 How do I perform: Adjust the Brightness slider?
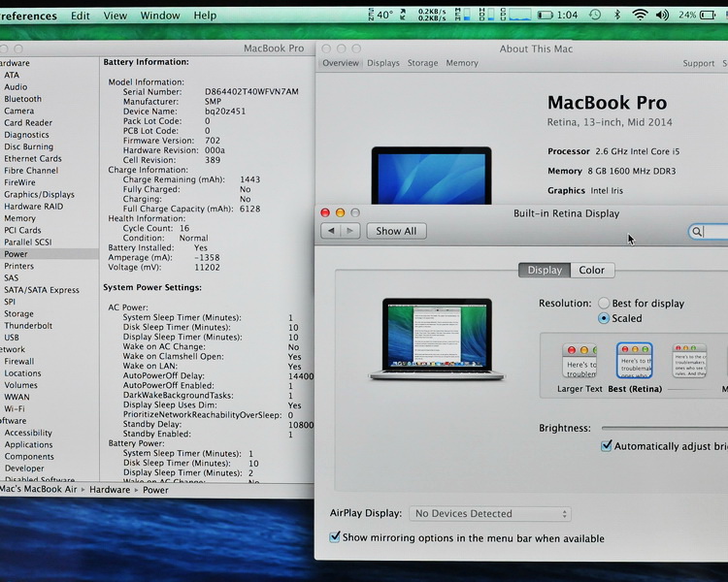coord(664,428)
